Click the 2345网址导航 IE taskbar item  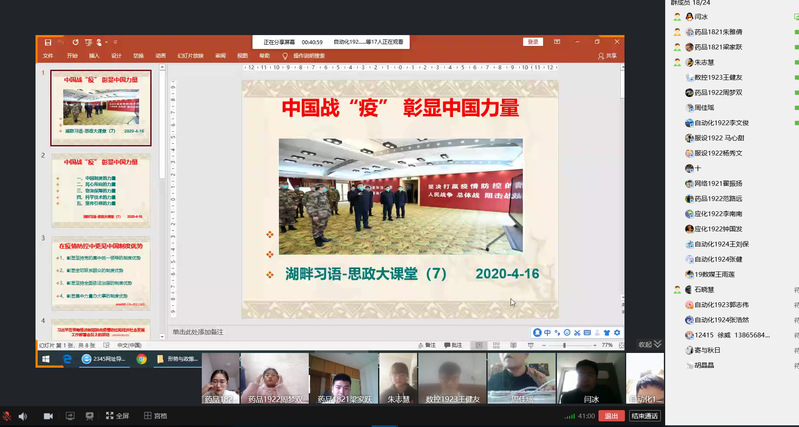[x=104, y=359]
